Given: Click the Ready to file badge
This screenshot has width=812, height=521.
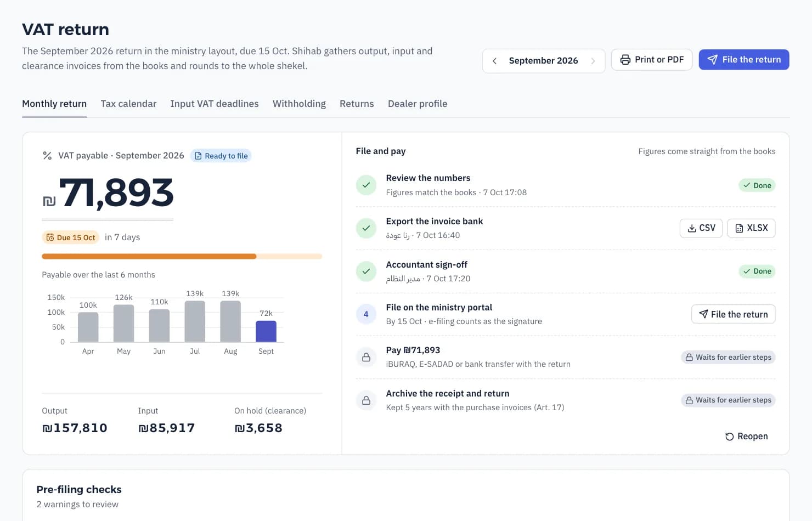Looking at the screenshot, I should 221,156.
